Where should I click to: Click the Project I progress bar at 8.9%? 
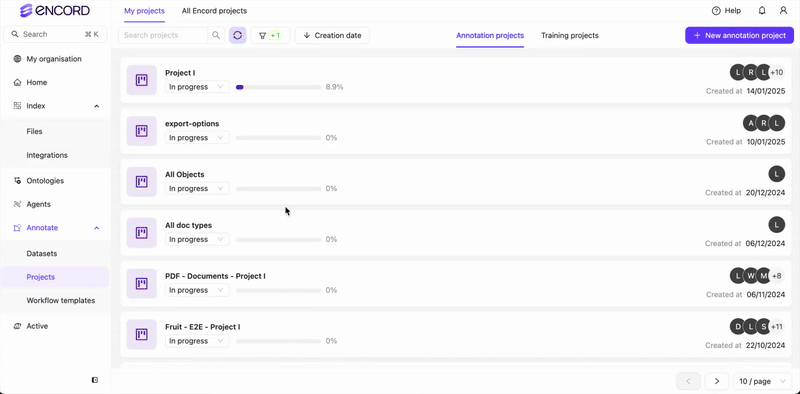click(x=279, y=87)
